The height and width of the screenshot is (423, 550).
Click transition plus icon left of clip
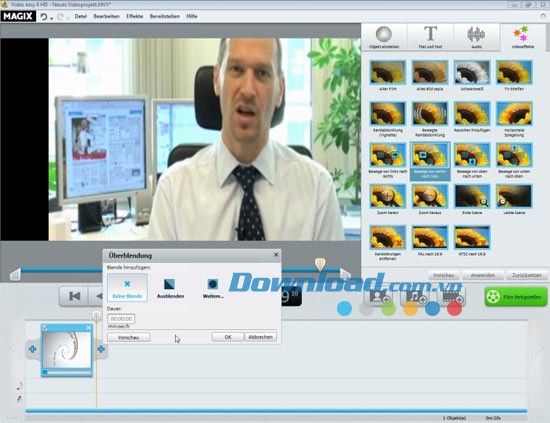pyautogui.click(x=33, y=349)
